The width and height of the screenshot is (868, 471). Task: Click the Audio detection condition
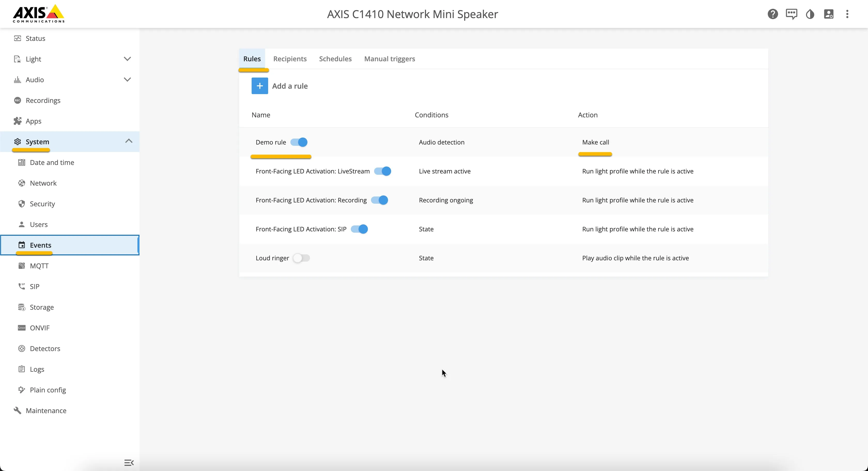point(441,142)
